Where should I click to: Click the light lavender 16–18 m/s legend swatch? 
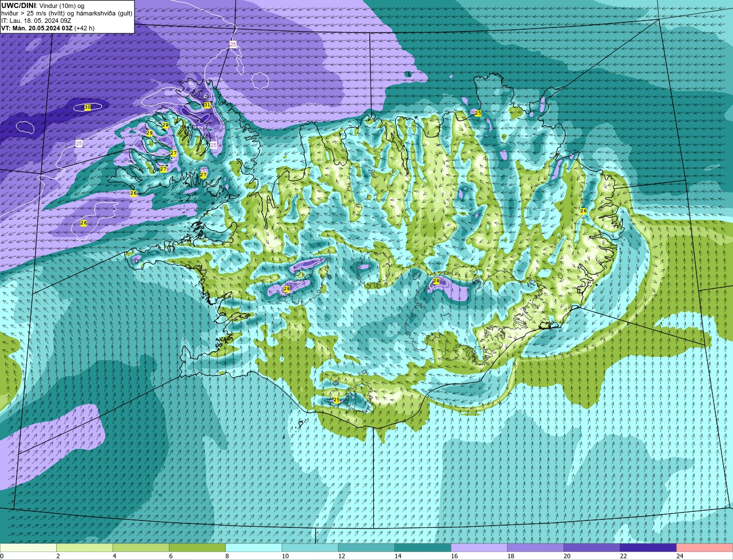[479, 547]
